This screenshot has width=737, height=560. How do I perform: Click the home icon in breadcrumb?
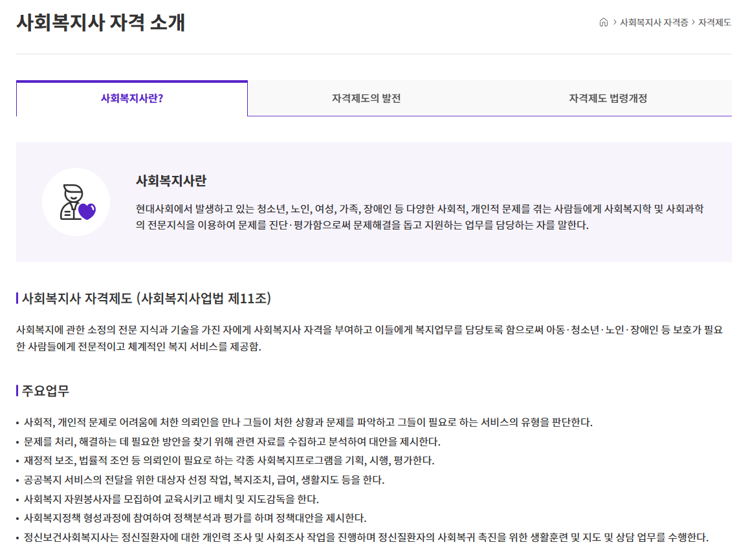604,22
